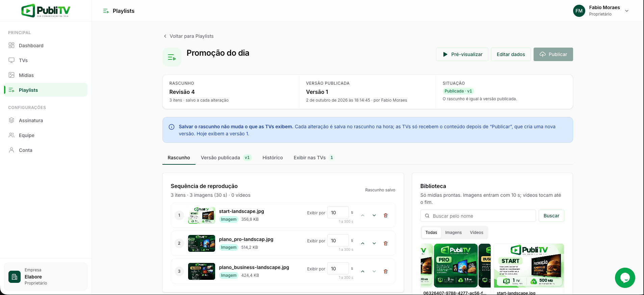
Task: Move plano_business-landscape.jpg up
Action: pyautogui.click(x=363, y=271)
